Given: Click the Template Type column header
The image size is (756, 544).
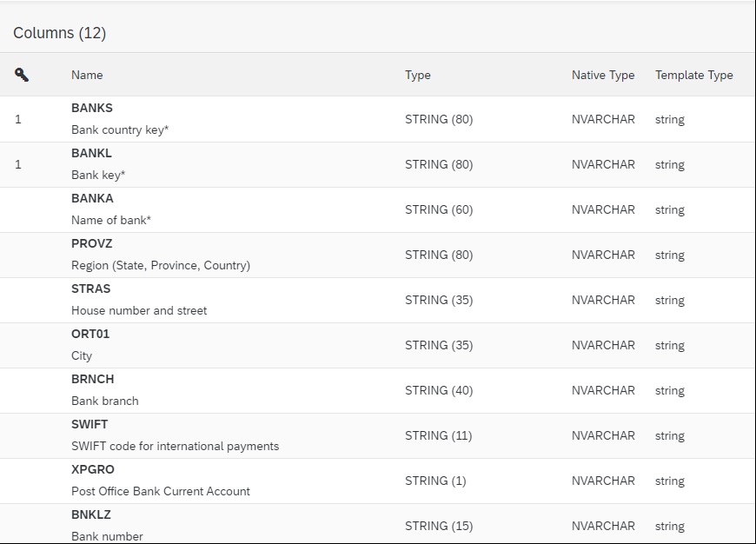Looking at the screenshot, I should (693, 75).
